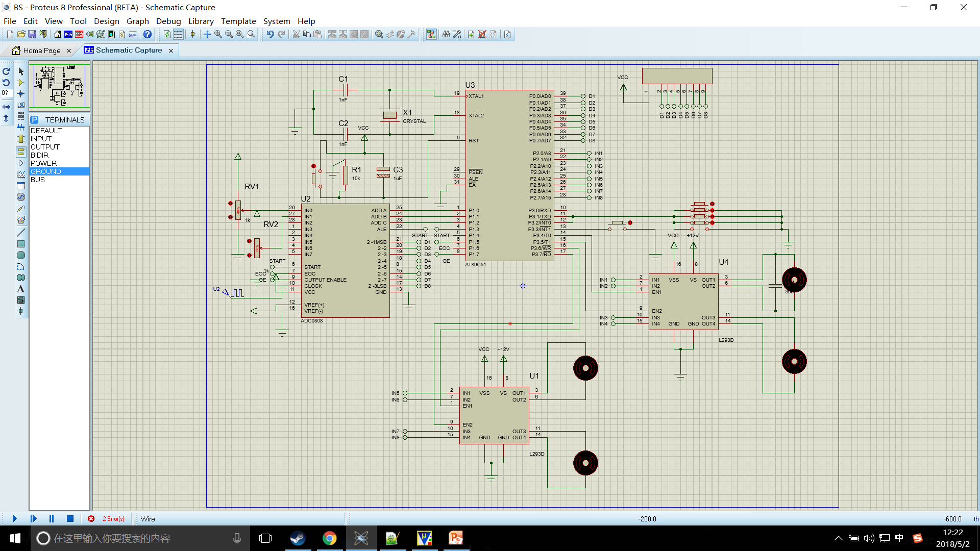Click the P pick devices button
The image size is (980, 551).
(x=35, y=120)
